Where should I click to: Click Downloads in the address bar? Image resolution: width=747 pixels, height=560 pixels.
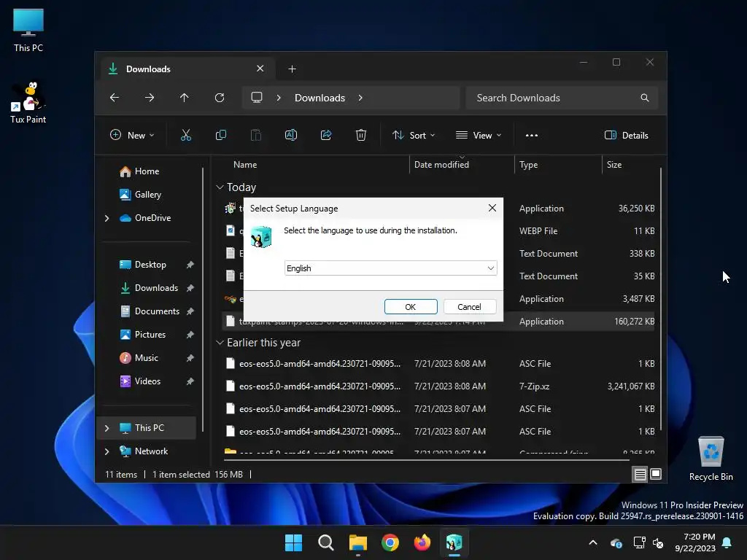click(320, 98)
